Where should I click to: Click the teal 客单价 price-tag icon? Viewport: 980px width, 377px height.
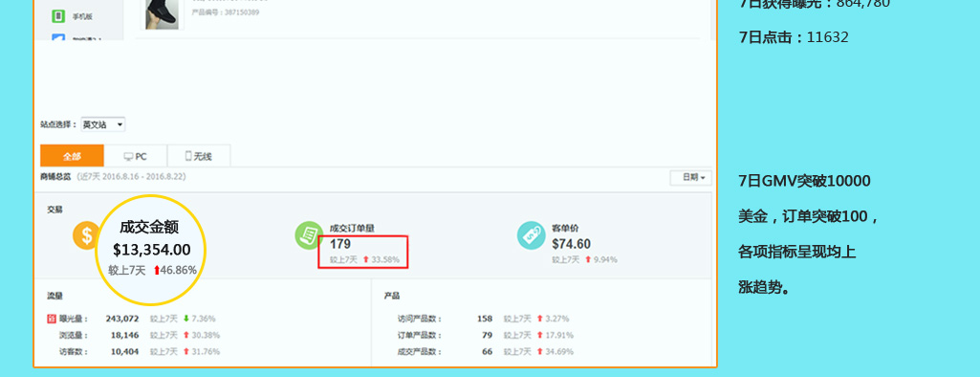(532, 235)
